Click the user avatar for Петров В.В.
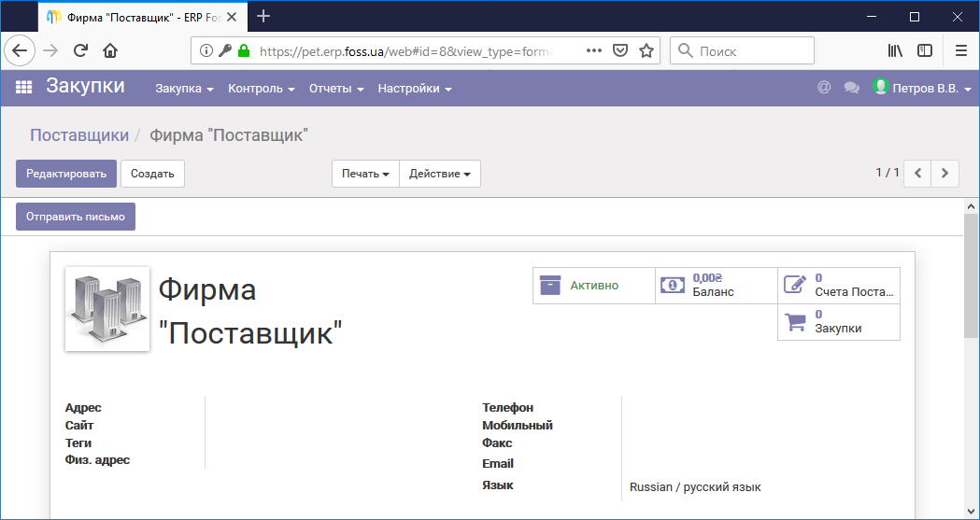This screenshot has height=520, width=980. tap(881, 87)
